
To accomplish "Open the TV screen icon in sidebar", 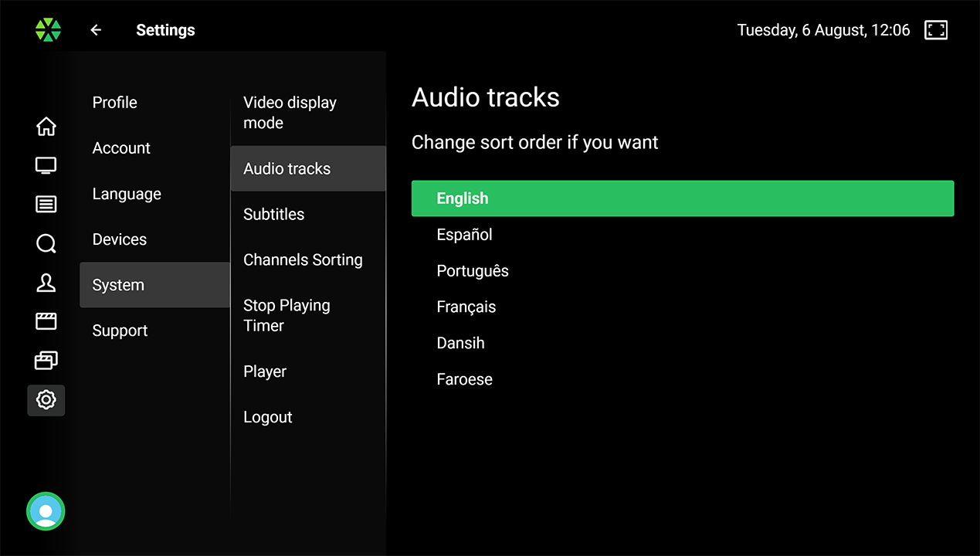I will pos(46,165).
